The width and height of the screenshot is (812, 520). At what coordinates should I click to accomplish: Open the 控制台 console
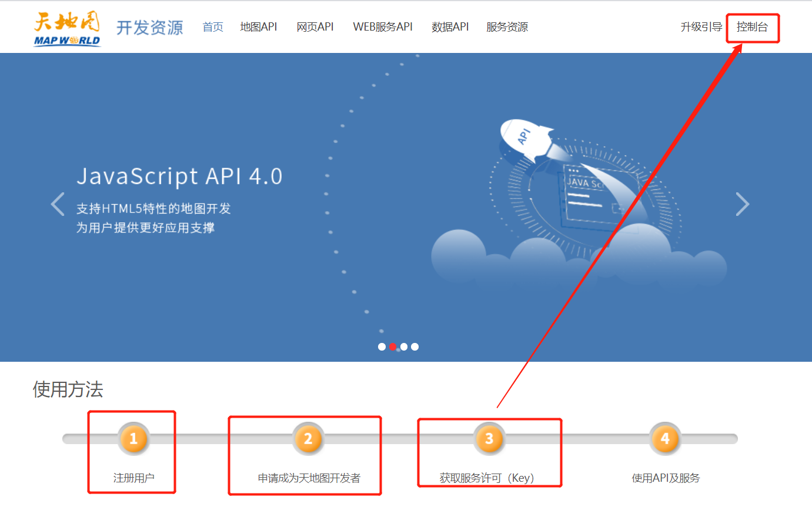[753, 26]
